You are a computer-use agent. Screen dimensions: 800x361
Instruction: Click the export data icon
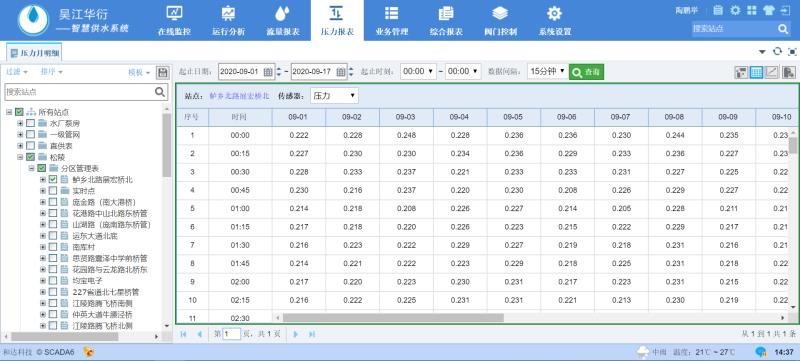pos(789,72)
